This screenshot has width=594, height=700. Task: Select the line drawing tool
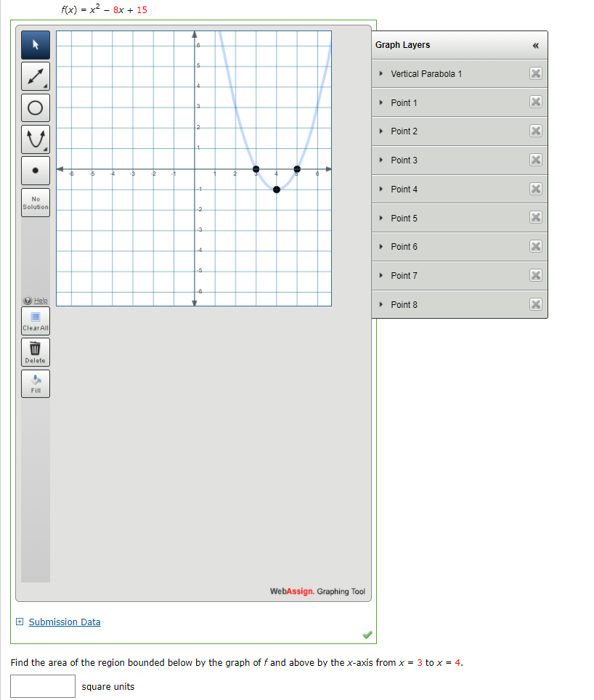pyautogui.click(x=35, y=76)
